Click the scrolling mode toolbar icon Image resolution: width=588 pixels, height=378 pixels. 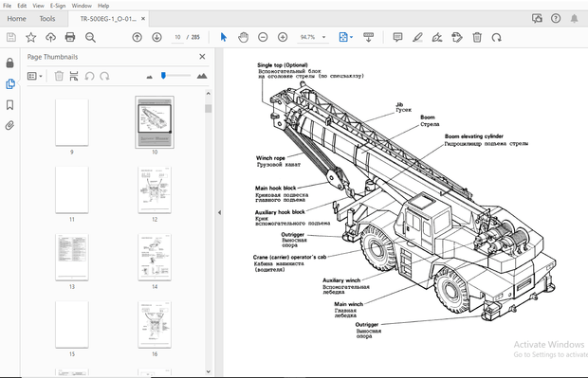[369, 37]
